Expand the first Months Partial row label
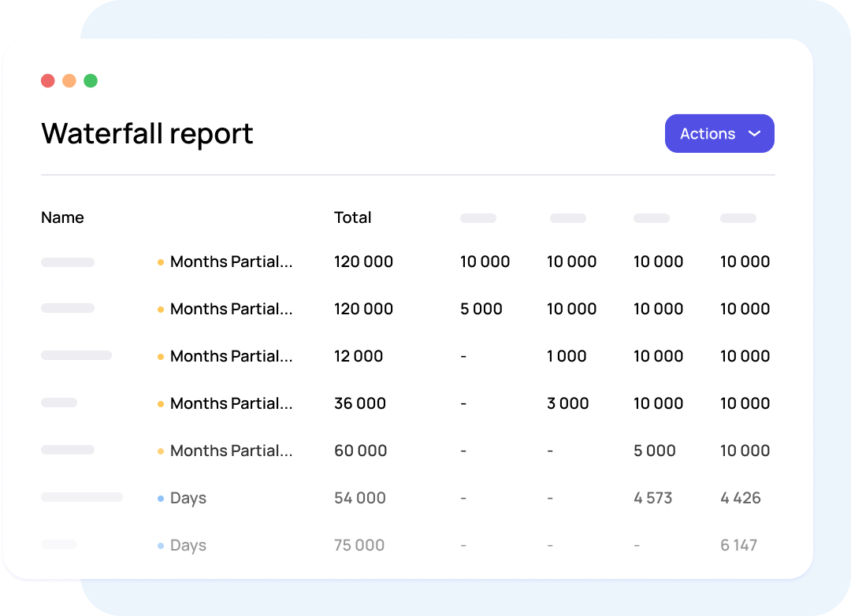Image resolution: width=851 pixels, height=616 pixels. pos(231,262)
